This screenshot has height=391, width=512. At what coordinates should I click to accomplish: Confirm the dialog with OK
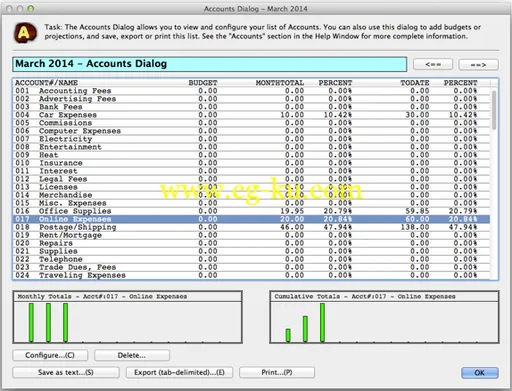(480, 373)
